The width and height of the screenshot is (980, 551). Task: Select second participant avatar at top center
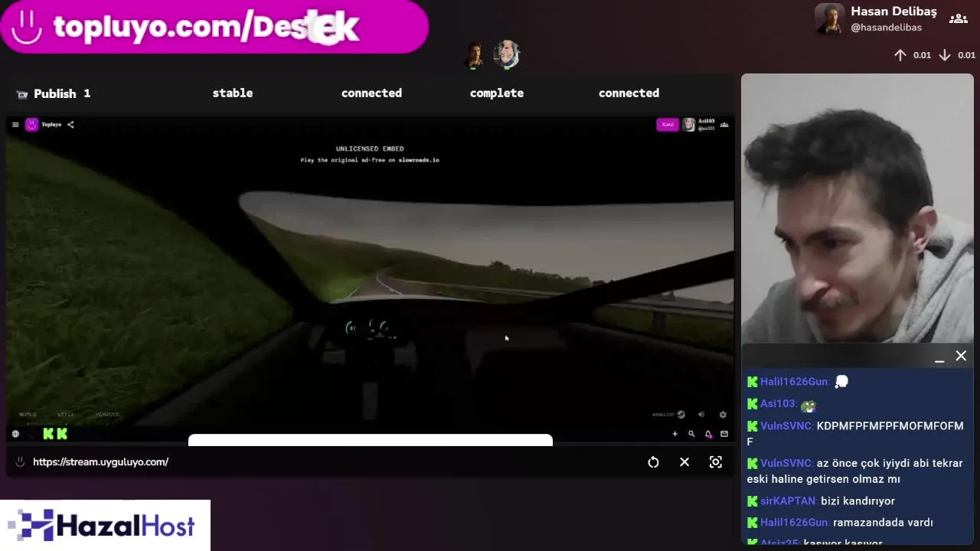[506, 54]
